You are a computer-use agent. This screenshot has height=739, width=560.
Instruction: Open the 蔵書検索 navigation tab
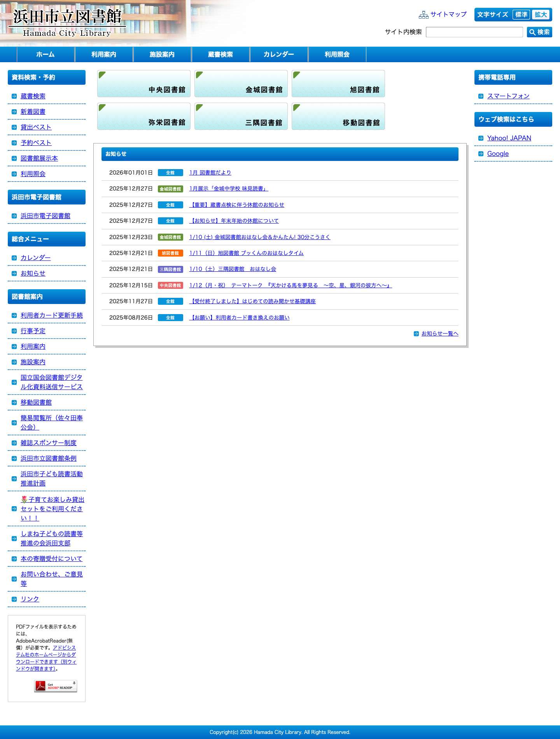coord(220,54)
